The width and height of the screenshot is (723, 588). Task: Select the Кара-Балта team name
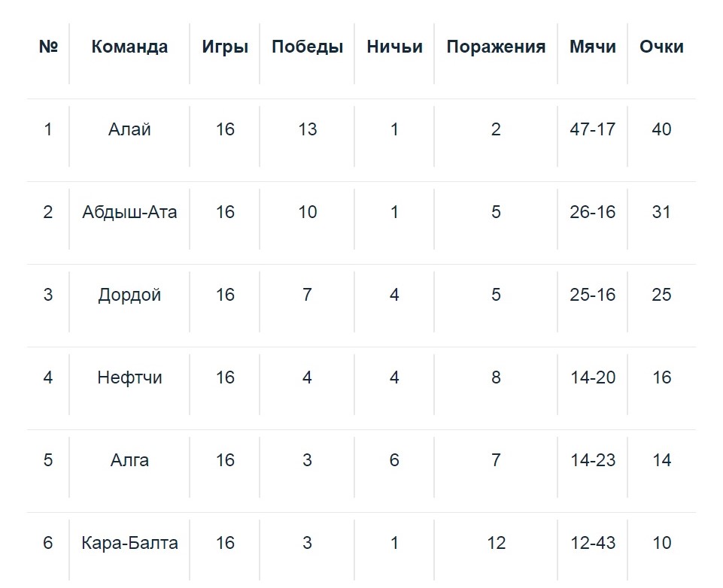[x=129, y=543]
